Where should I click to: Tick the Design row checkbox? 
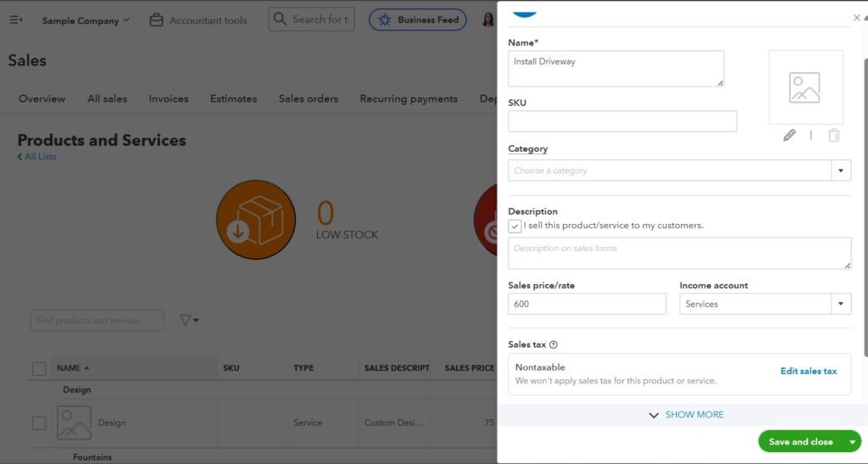39,422
